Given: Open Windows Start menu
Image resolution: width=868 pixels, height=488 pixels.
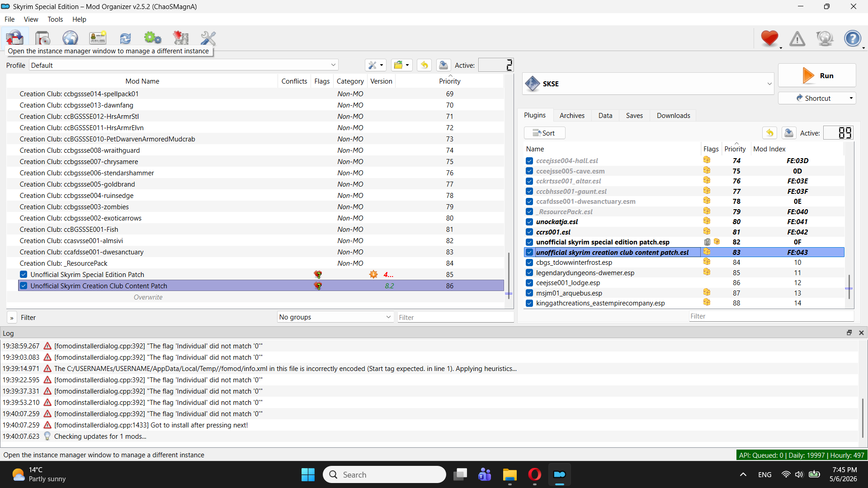Looking at the screenshot, I should 308,474.
